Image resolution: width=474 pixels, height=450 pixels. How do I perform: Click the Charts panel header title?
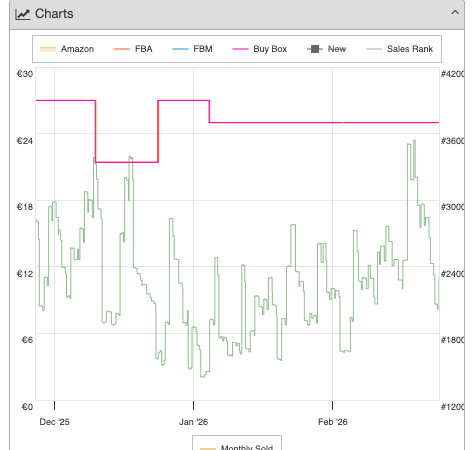(54, 14)
